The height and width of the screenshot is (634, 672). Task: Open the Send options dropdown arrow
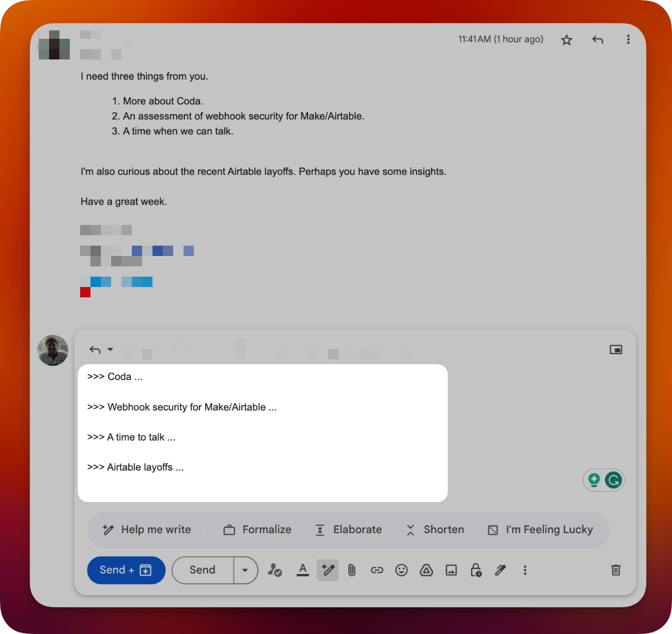[x=246, y=570]
